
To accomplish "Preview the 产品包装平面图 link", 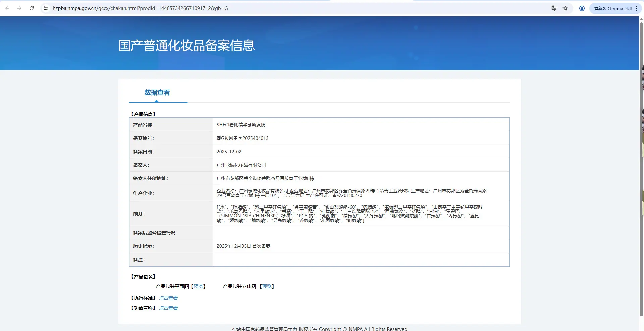I will [x=198, y=286].
